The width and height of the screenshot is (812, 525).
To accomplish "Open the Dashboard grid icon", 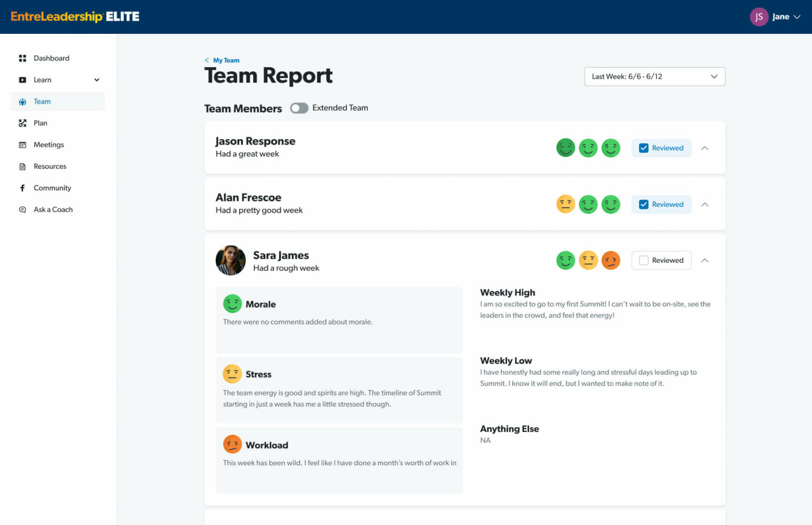I will point(22,58).
